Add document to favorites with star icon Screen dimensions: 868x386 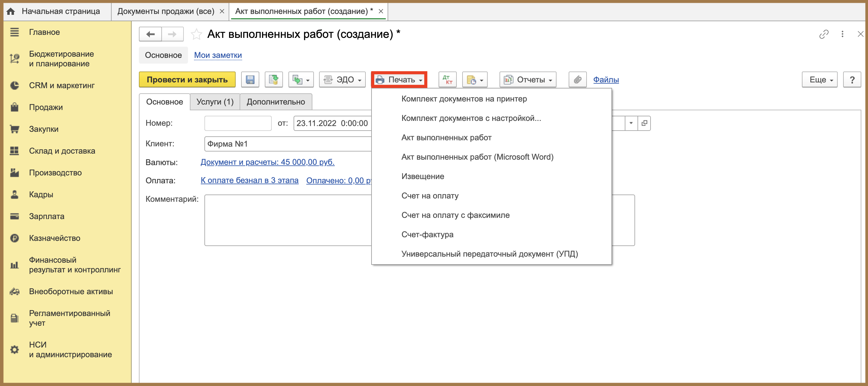click(x=196, y=34)
